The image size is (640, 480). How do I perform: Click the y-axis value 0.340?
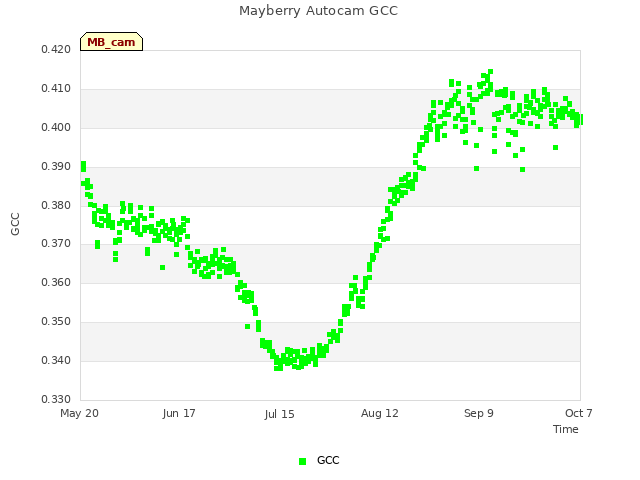(x=56, y=360)
